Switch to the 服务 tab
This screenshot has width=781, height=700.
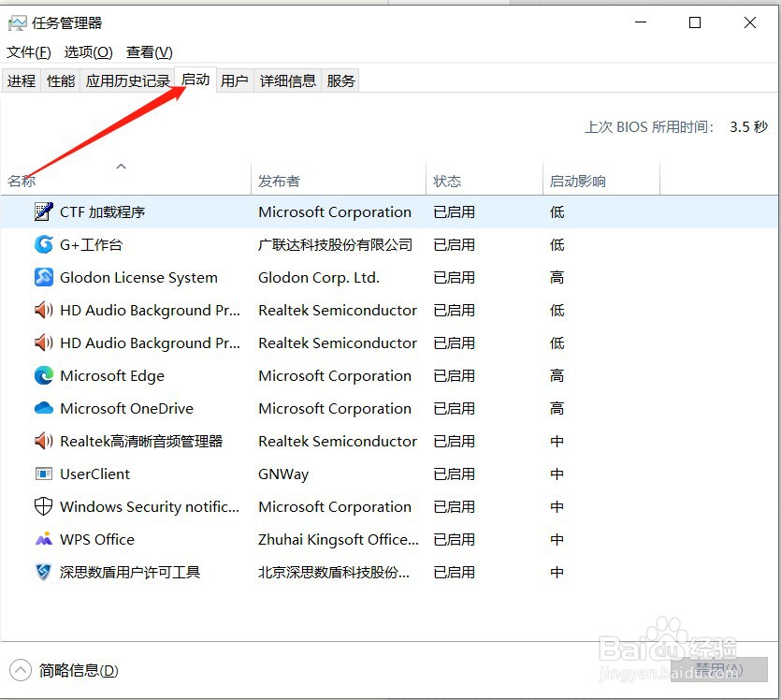(340, 80)
